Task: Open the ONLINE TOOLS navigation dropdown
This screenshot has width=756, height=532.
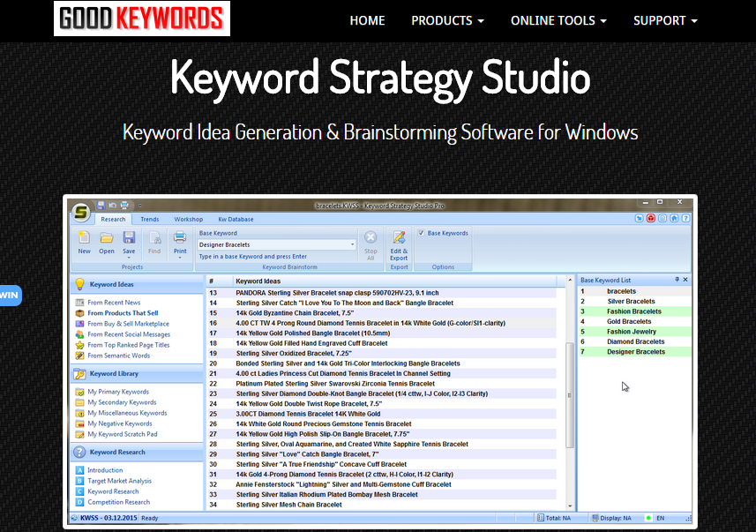Action: pos(558,21)
